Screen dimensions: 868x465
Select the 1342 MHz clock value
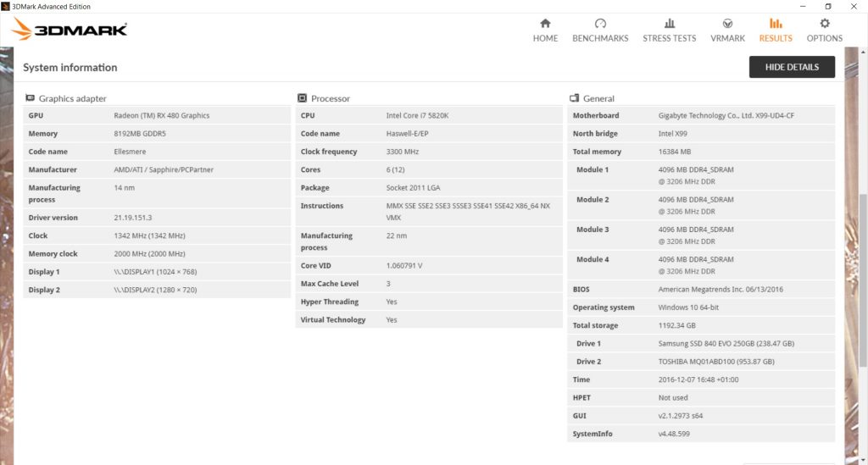149,235
